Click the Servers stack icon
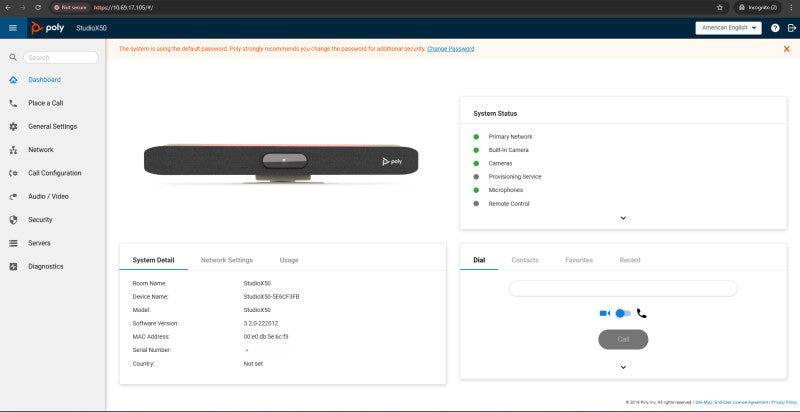The image size is (800, 412). pyautogui.click(x=13, y=243)
